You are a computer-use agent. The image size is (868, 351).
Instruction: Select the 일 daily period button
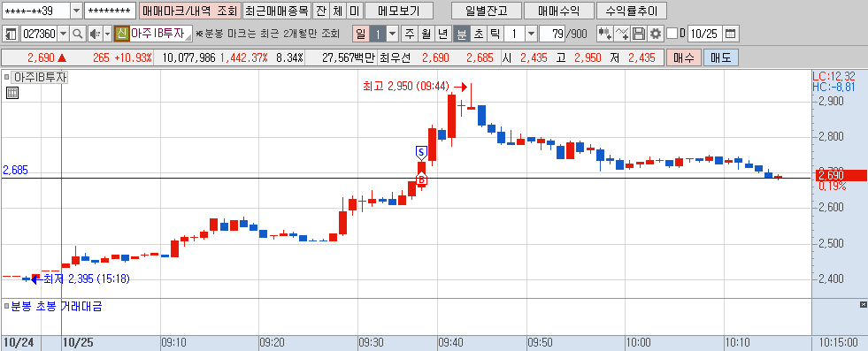coord(360,34)
